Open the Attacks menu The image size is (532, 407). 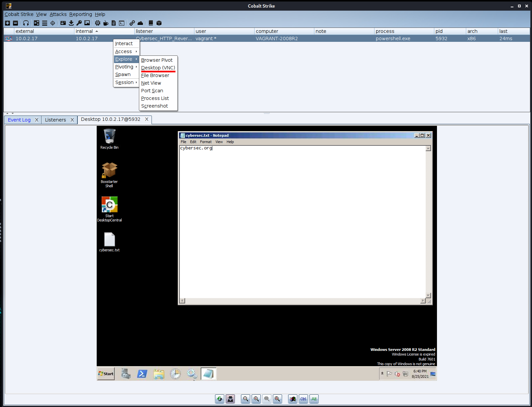click(58, 14)
